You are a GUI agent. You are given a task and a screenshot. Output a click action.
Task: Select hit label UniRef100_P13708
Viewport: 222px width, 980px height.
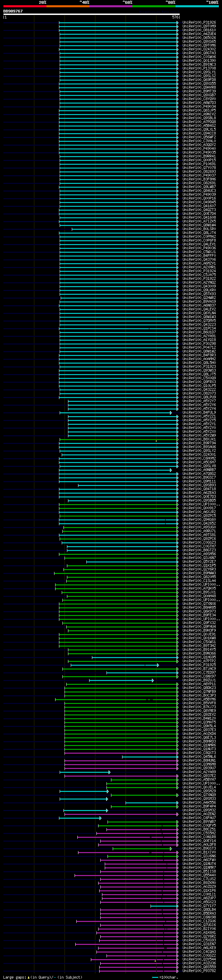point(199,68)
